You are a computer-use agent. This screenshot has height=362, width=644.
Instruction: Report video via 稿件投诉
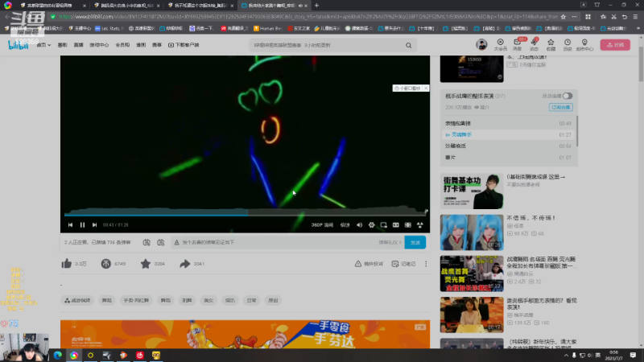click(369, 264)
